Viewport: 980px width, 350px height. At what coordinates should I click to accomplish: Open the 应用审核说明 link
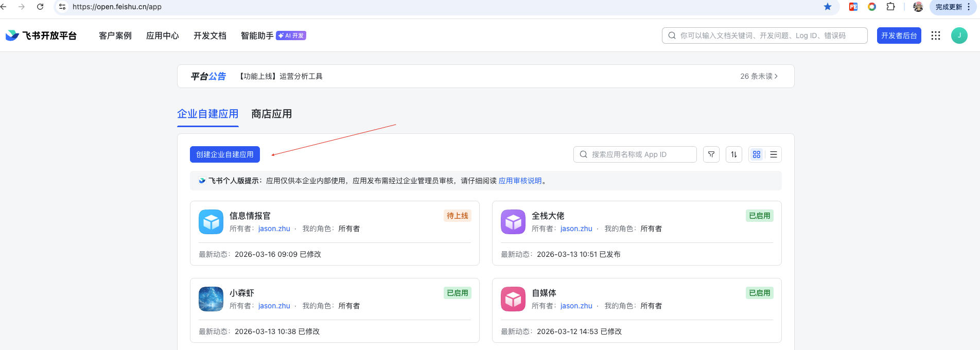[520, 181]
